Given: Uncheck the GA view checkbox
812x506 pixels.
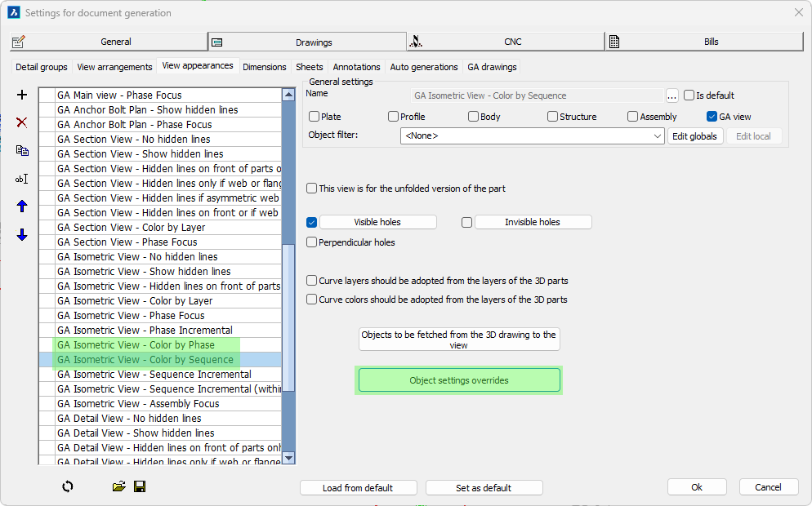Looking at the screenshot, I should [x=712, y=117].
